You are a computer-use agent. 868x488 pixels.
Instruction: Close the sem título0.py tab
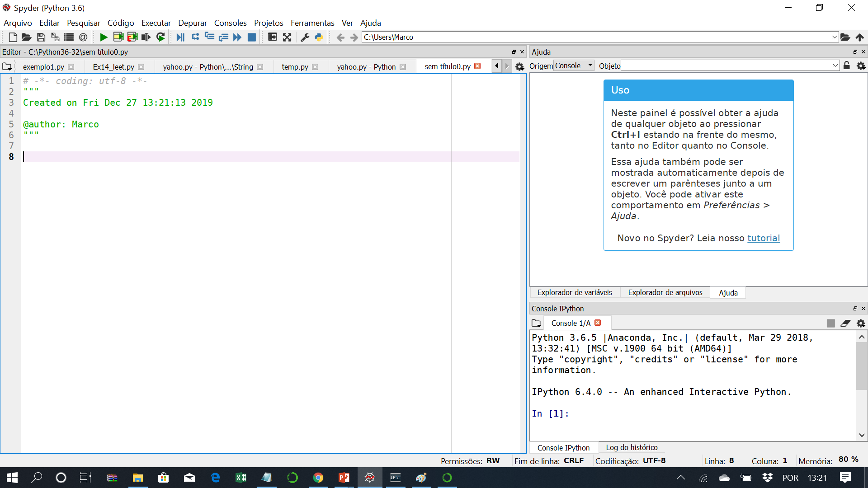click(477, 66)
